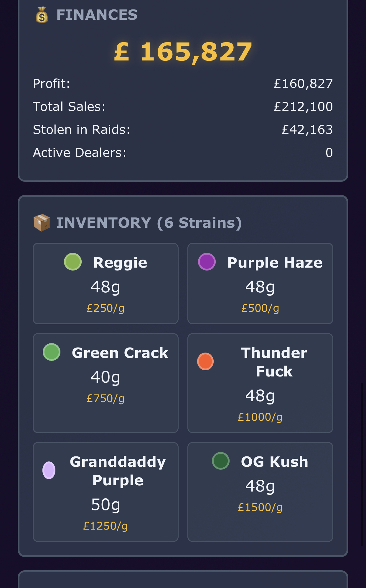Click the Granddaddy Purple lavender strain dot
366x588 pixels.
click(49, 470)
